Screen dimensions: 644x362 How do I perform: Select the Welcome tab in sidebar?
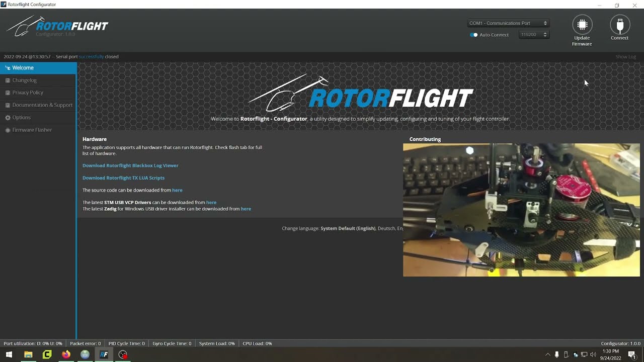(x=38, y=68)
